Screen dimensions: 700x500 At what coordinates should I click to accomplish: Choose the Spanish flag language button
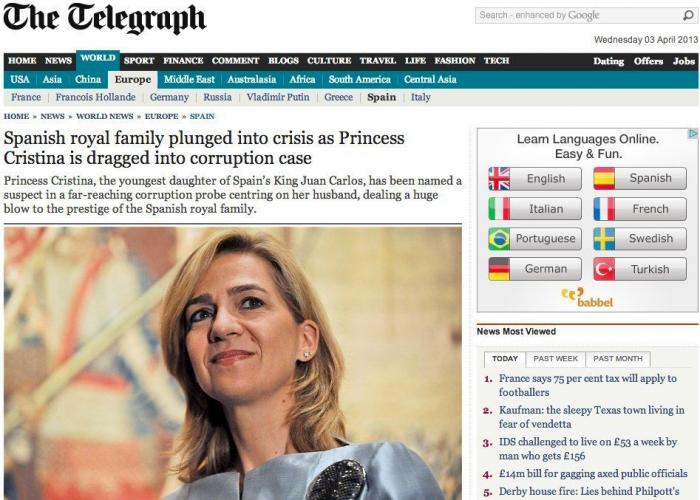[640, 178]
